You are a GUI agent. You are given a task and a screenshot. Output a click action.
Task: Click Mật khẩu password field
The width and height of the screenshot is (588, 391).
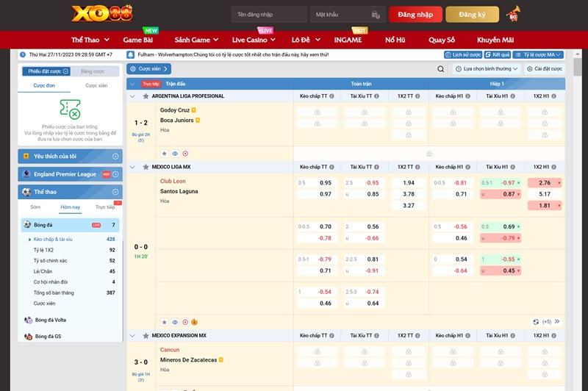[x=348, y=15]
